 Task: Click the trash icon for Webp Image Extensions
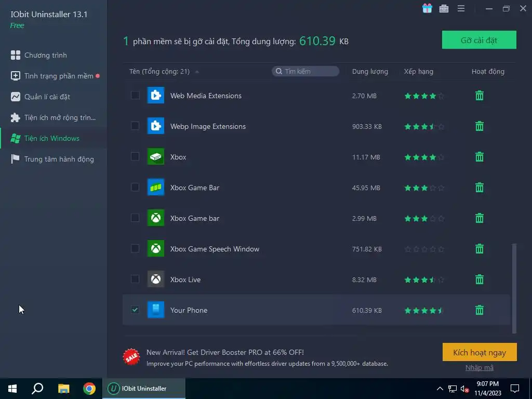(480, 126)
